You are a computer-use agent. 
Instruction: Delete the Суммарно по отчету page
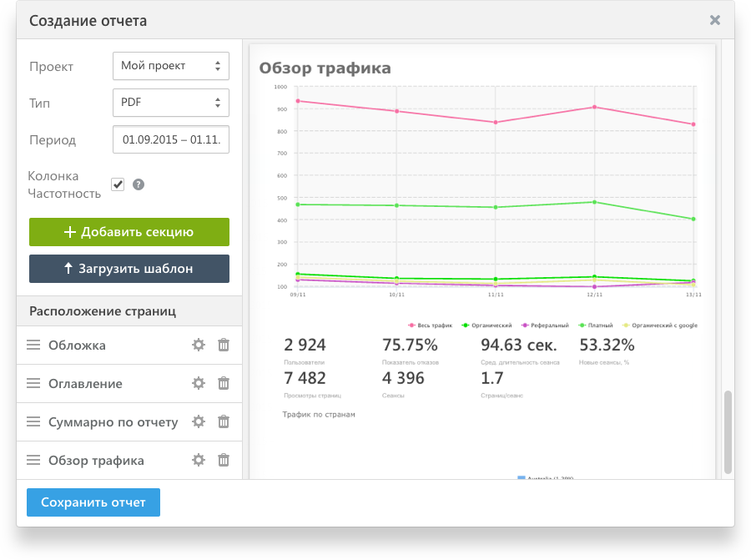click(x=224, y=421)
